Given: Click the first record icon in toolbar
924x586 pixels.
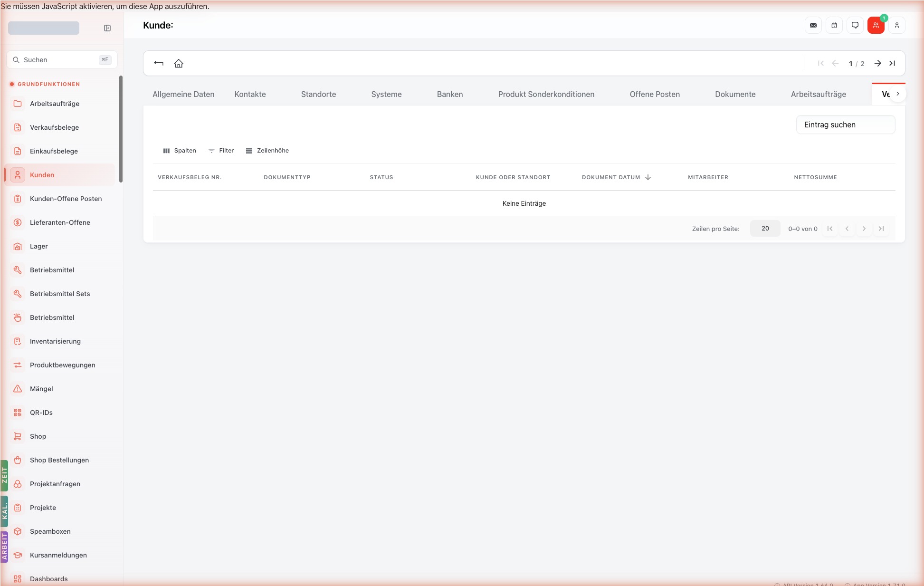Looking at the screenshot, I should coord(821,63).
